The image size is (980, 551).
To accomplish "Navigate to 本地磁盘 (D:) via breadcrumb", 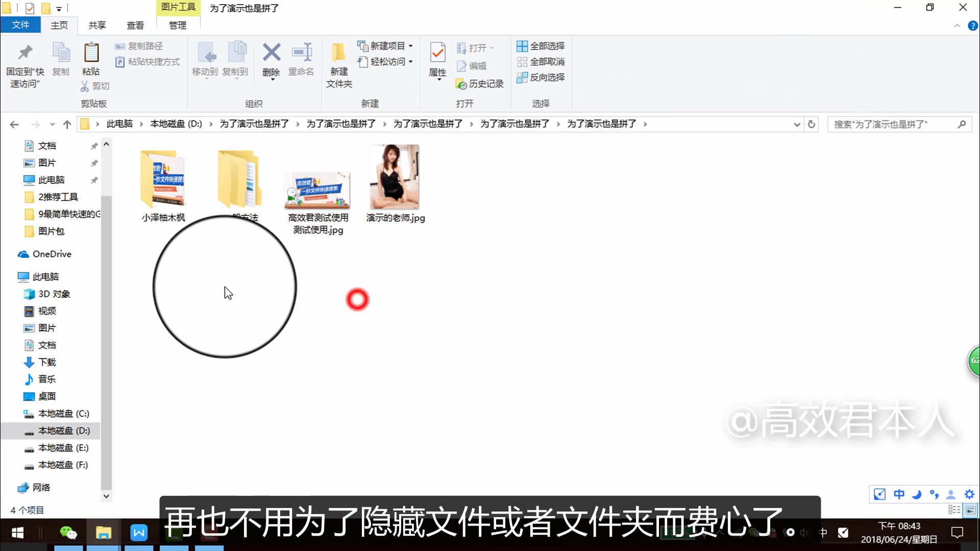I will (x=176, y=124).
